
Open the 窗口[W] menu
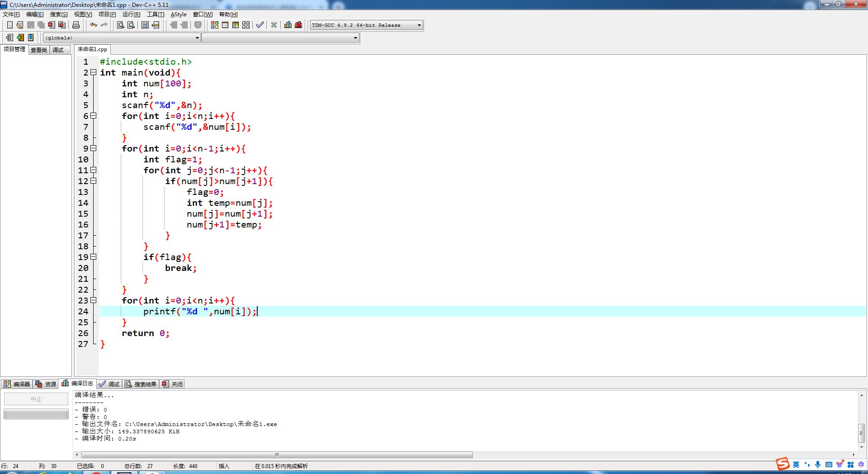[203, 14]
